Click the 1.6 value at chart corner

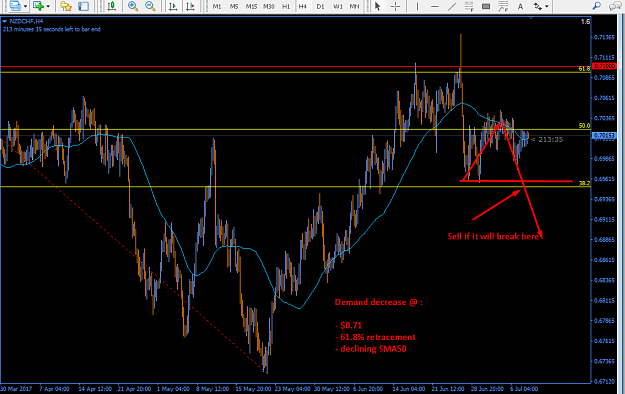tap(585, 22)
